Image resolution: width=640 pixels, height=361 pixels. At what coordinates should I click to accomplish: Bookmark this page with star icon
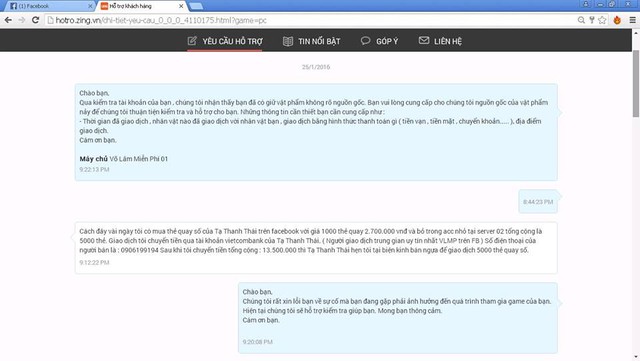[x=602, y=20]
